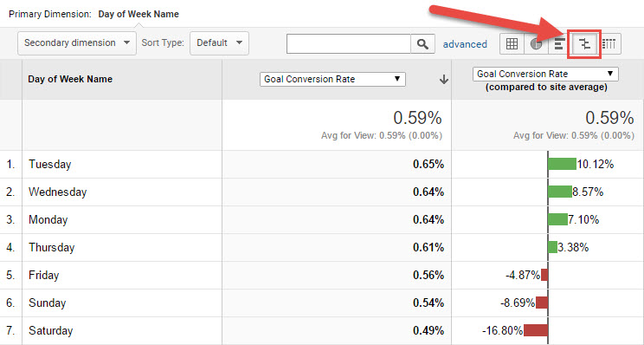Image resolution: width=644 pixels, height=345 pixels.
Task: Click the descending sort arrow icon
Action: pyautogui.click(x=443, y=80)
